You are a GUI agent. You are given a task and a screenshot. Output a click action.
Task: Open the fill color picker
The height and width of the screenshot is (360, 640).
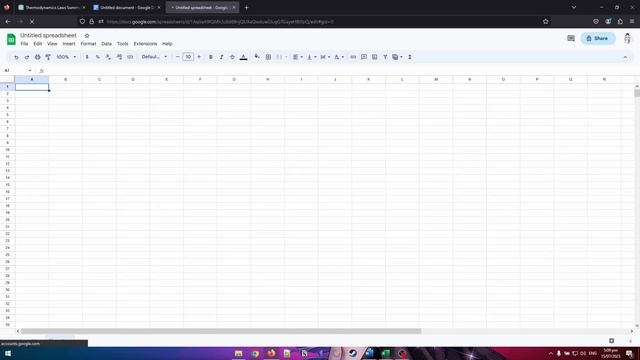click(x=257, y=57)
